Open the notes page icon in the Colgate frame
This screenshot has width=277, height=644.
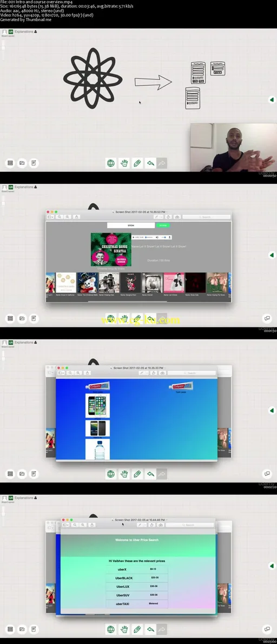34,474
